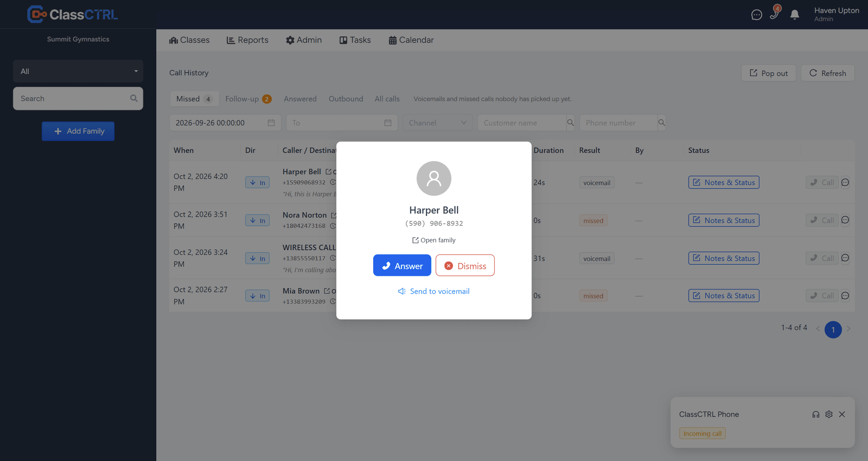Click the Add Family button
Viewport: 868px width, 461px height.
[x=78, y=131]
